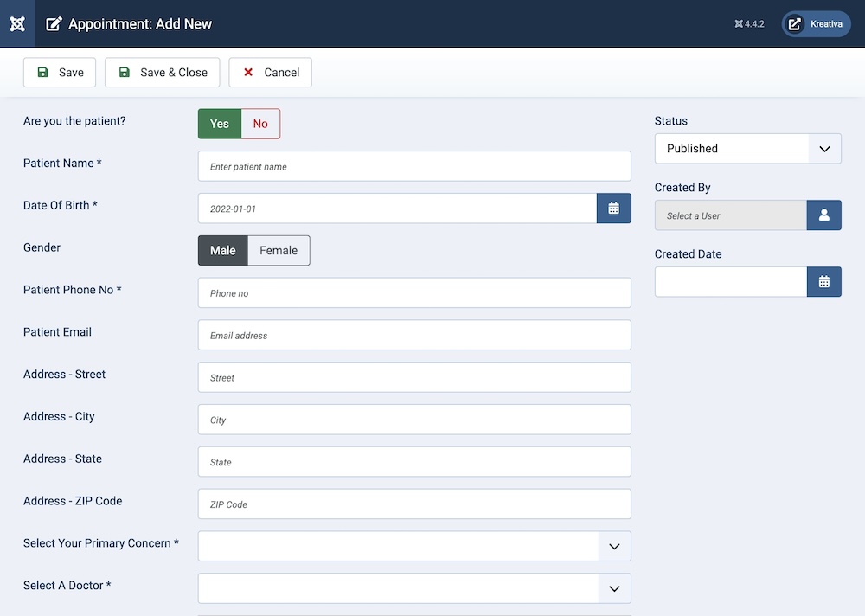Click the ZIP Code input field
Viewport: 865px width, 616px height.
point(414,504)
